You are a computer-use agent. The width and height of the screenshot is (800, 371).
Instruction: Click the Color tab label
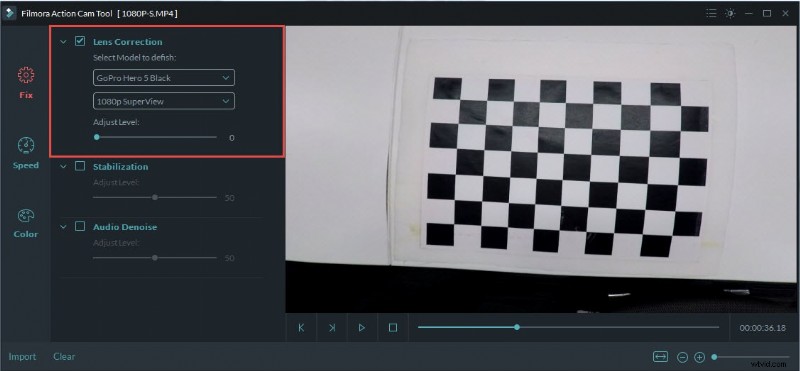tap(26, 234)
